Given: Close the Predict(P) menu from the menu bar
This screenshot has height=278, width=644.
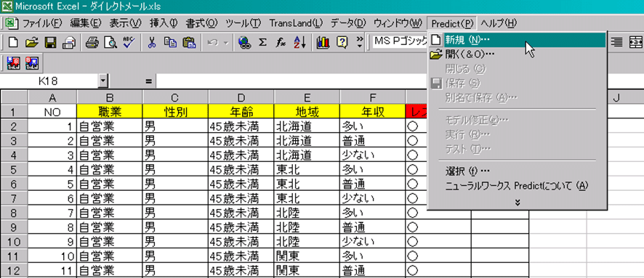Looking at the screenshot, I should (453, 23).
